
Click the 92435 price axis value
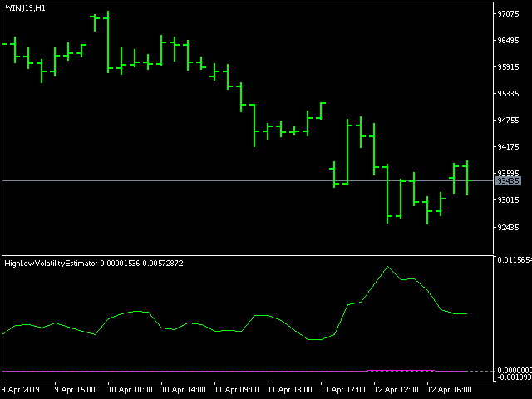click(508, 227)
